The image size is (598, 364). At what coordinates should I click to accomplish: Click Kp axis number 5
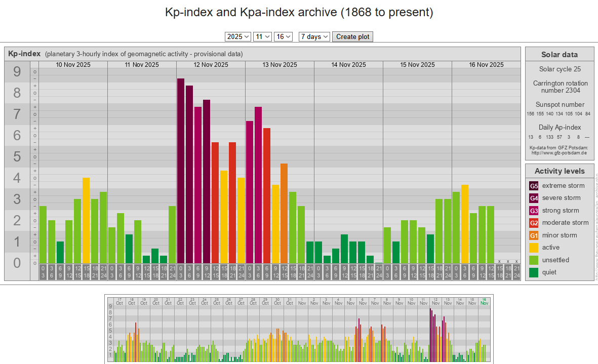tap(17, 156)
